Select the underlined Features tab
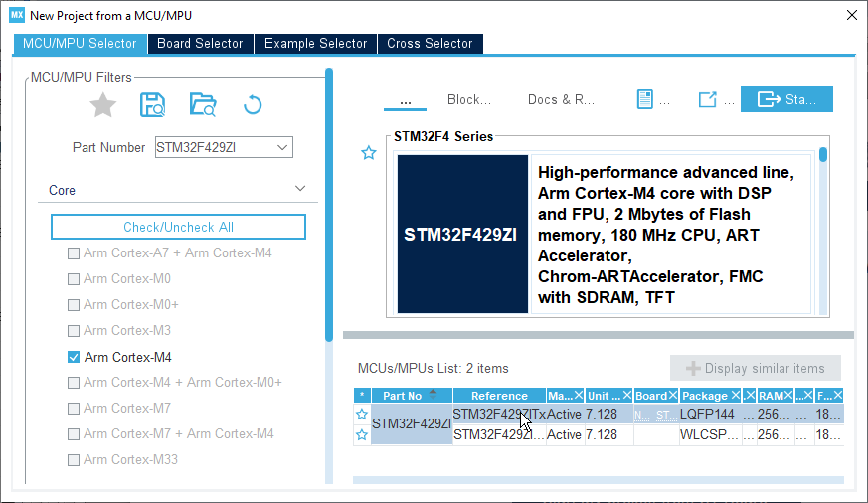Image resolution: width=868 pixels, height=503 pixels. coord(406,100)
